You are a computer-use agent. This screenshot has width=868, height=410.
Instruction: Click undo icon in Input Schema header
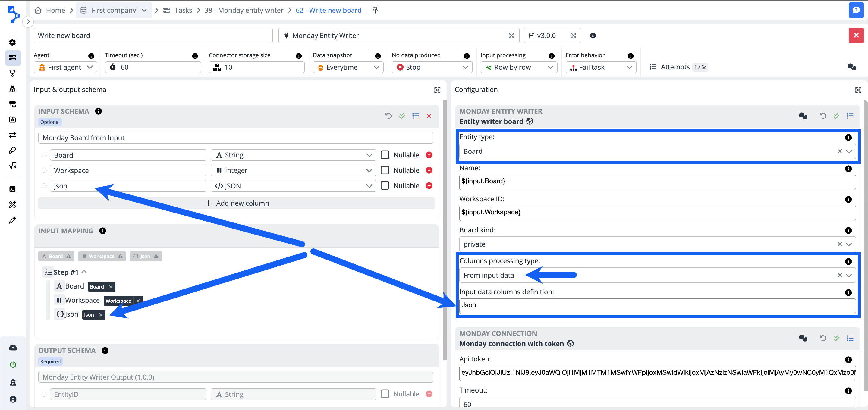[x=388, y=116]
